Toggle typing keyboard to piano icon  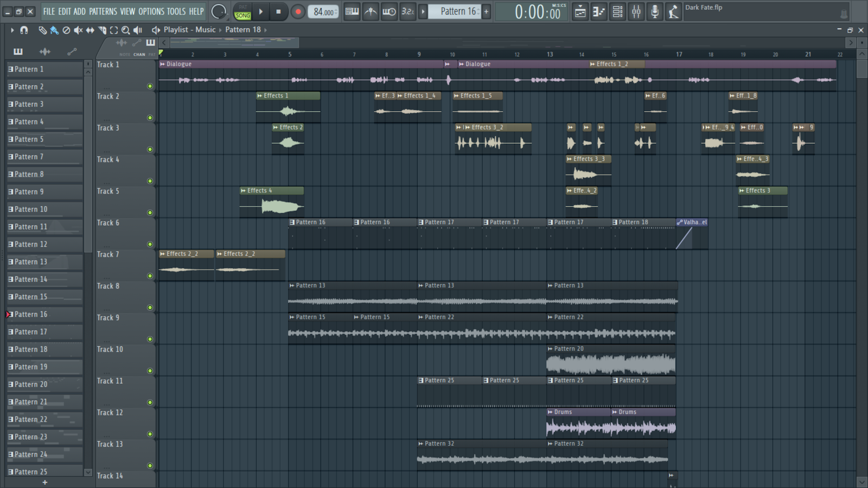pyautogui.click(x=352, y=11)
